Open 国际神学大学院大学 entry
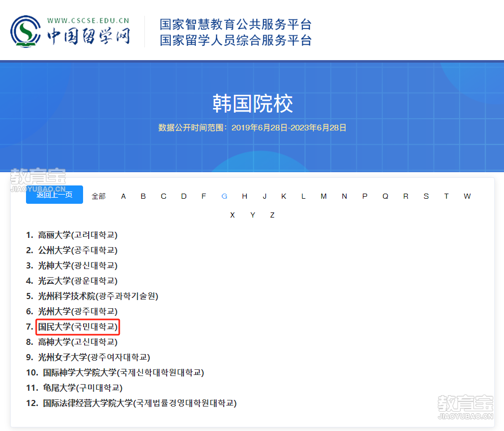The height and width of the screenshot is (431, 504). coord(123,372)
